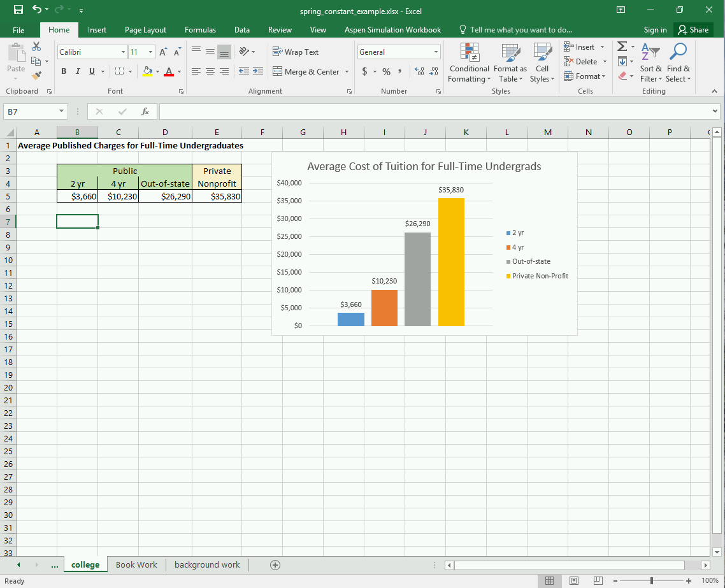Screen dimensions: 725x588
Task: Click Merge & Center button
Action: [x=306, y=71]
